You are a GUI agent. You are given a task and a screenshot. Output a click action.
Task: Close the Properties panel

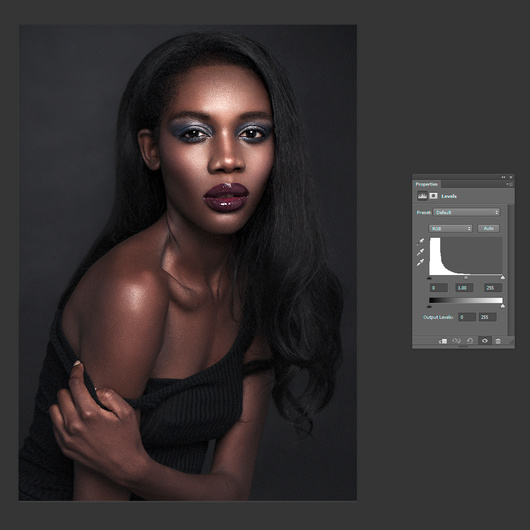[511, 177]
